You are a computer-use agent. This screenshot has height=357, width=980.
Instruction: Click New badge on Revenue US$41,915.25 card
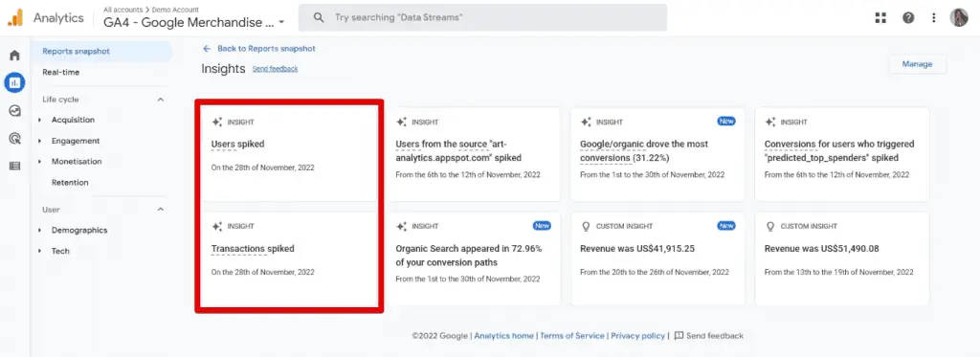[726, 226]
